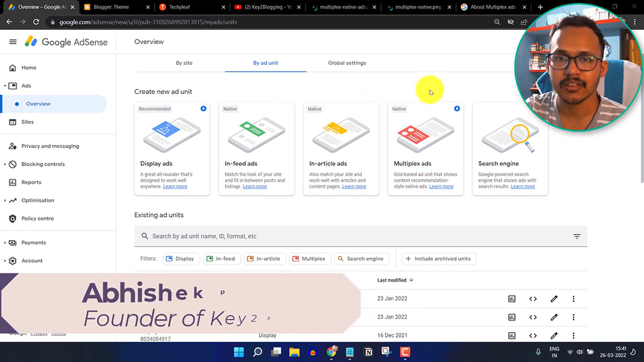644x362 pixels.
Task: Click Learn more under Search engine
Action: (523, 187)
